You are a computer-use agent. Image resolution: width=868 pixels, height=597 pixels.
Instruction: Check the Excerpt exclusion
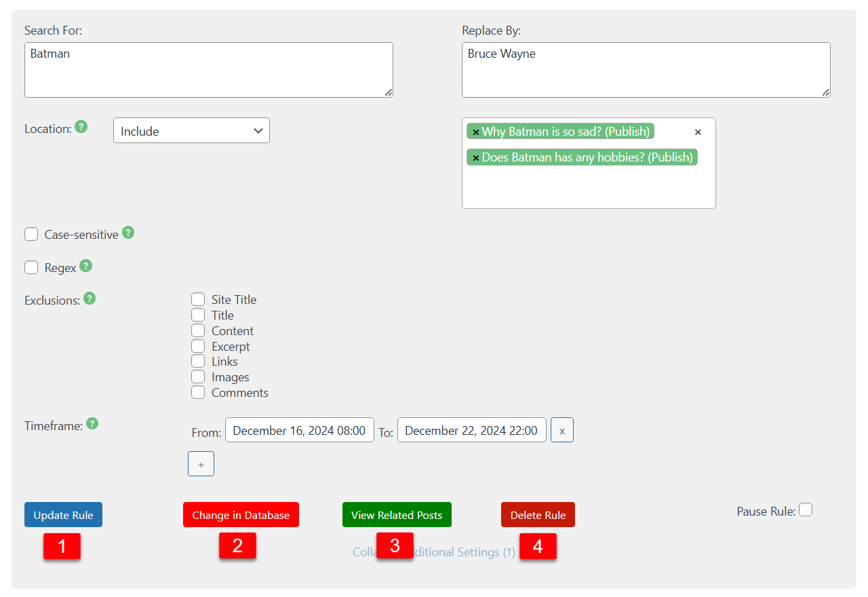(198, 346)
